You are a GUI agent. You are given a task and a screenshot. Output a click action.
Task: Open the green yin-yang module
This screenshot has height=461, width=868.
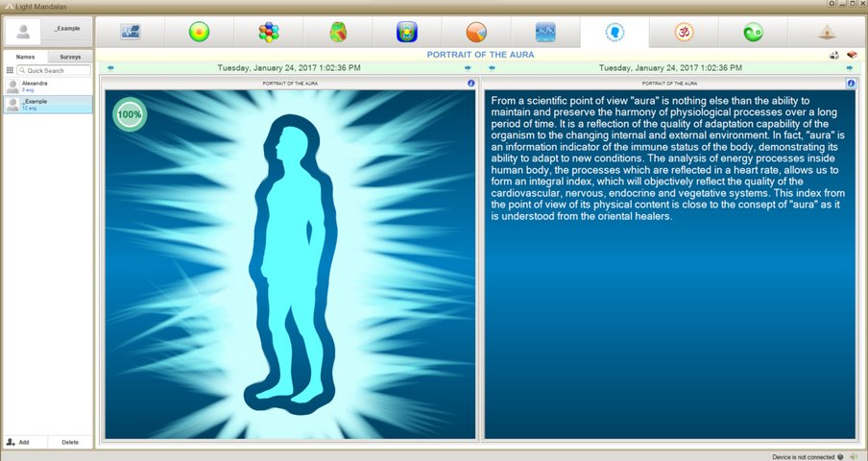tap(753, 32)
